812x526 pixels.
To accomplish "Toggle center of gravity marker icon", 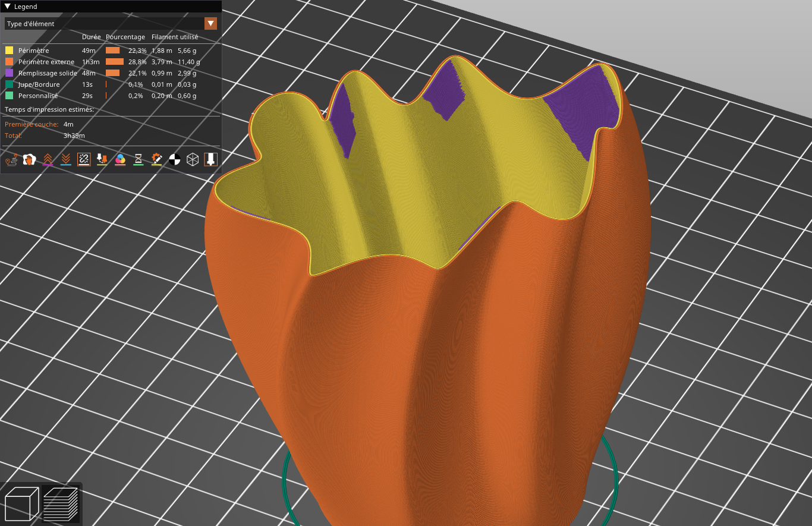I will click(175, 159).
